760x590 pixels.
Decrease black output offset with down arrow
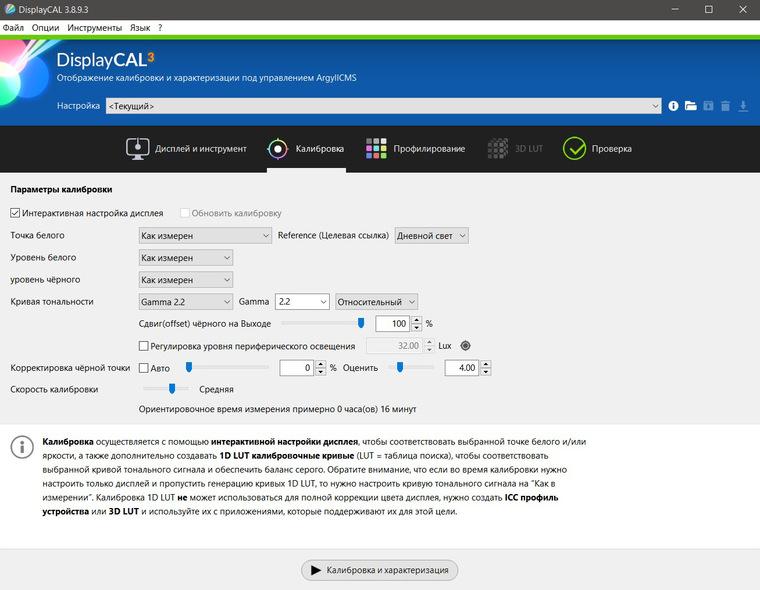(416, 328)
